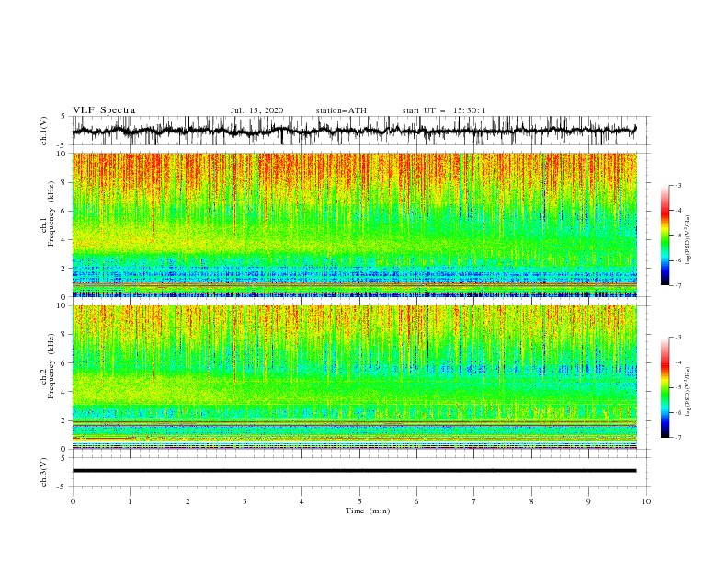Click the 'VLF Spectra' title text

104,110
